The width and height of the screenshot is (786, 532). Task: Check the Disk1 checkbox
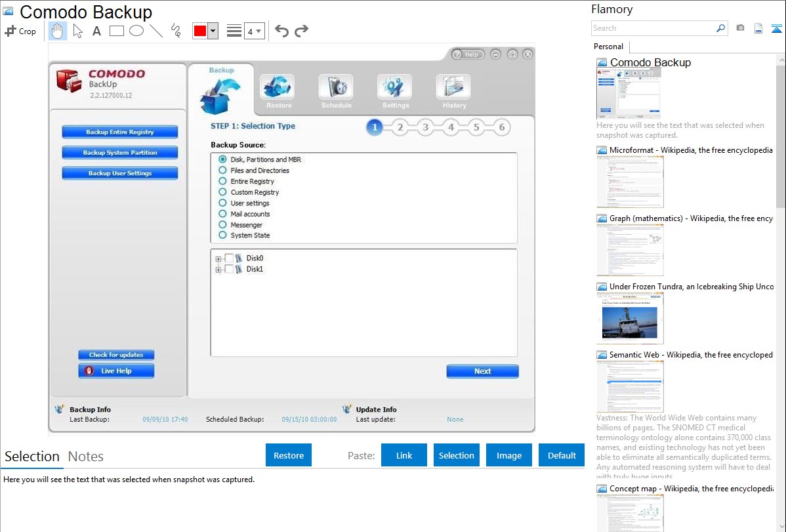click(x=228, y=269)
